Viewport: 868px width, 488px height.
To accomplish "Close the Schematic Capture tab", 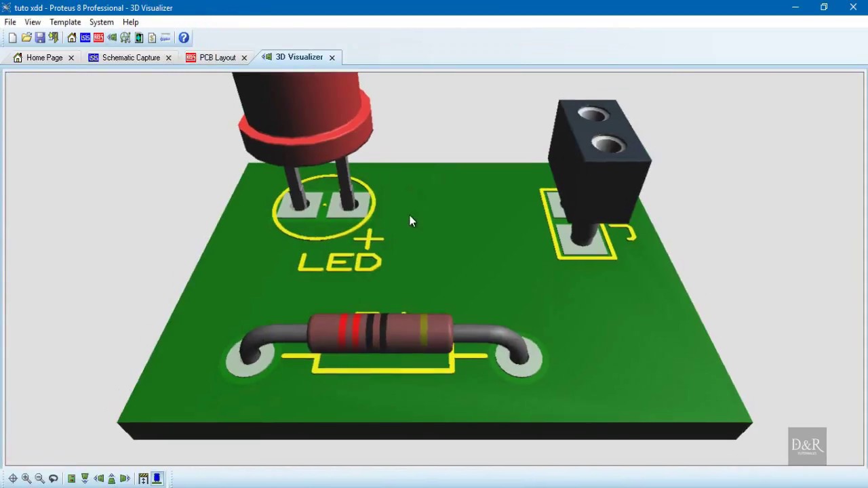I will point(168,58).
